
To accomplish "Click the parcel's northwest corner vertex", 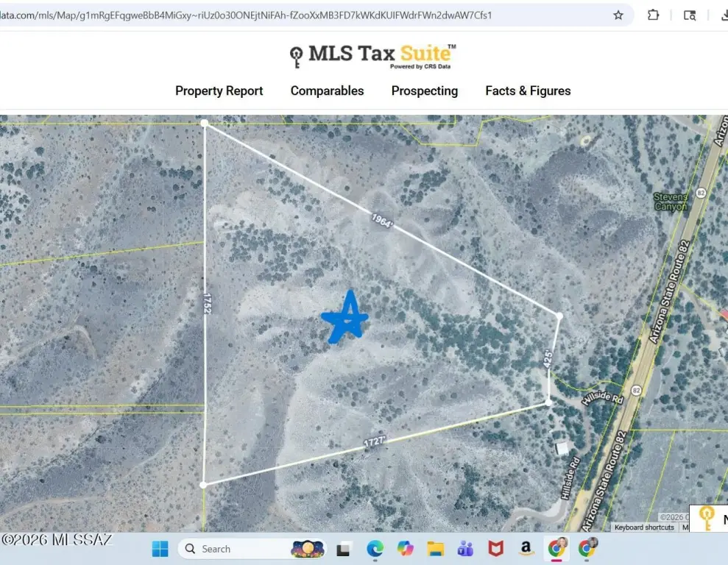I will (205, 124).
